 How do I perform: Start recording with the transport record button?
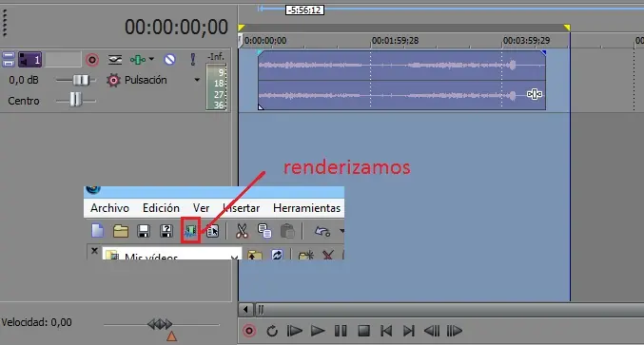249,331
